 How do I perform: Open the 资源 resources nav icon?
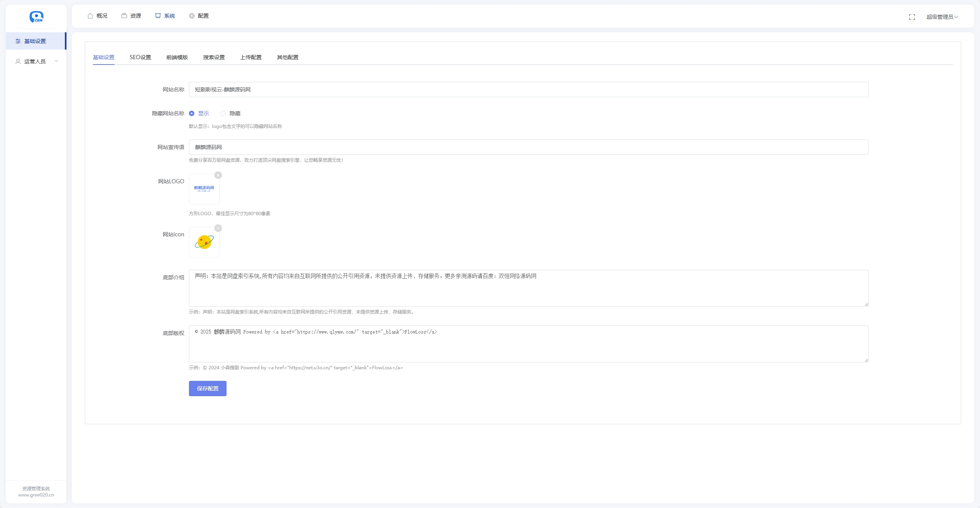124,16
